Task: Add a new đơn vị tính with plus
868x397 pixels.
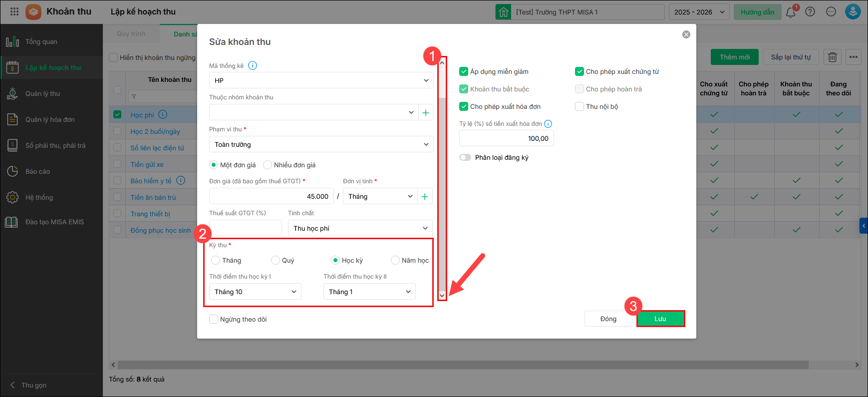Action: 425,196
